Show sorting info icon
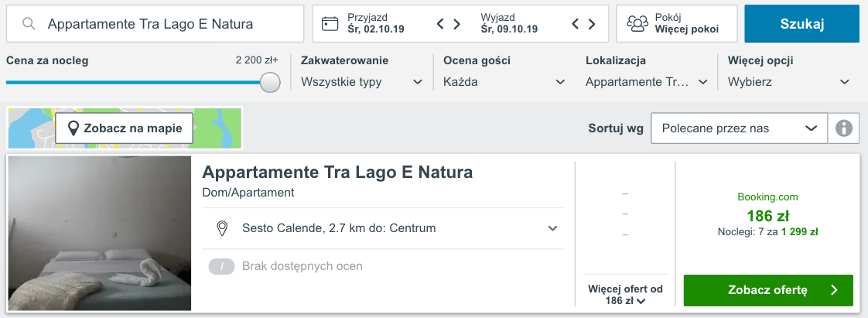868x318 pixels. tap(843, 128)
